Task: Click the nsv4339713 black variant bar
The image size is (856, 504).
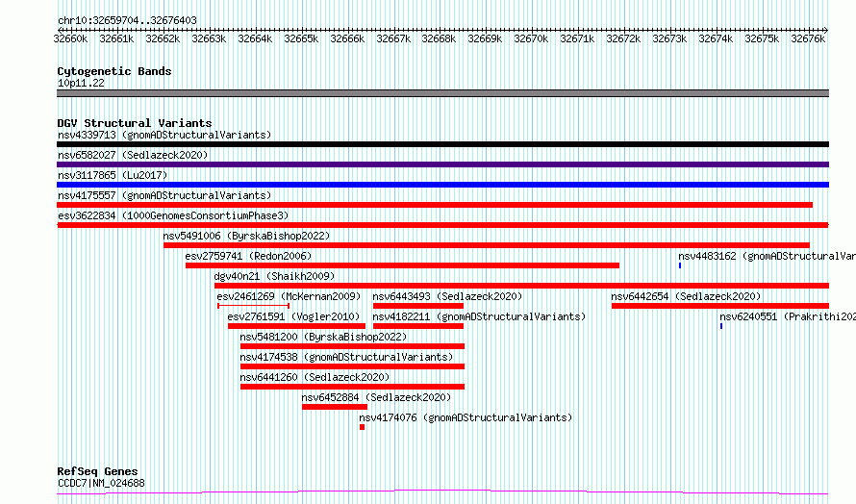Action: tap(442, 144)
